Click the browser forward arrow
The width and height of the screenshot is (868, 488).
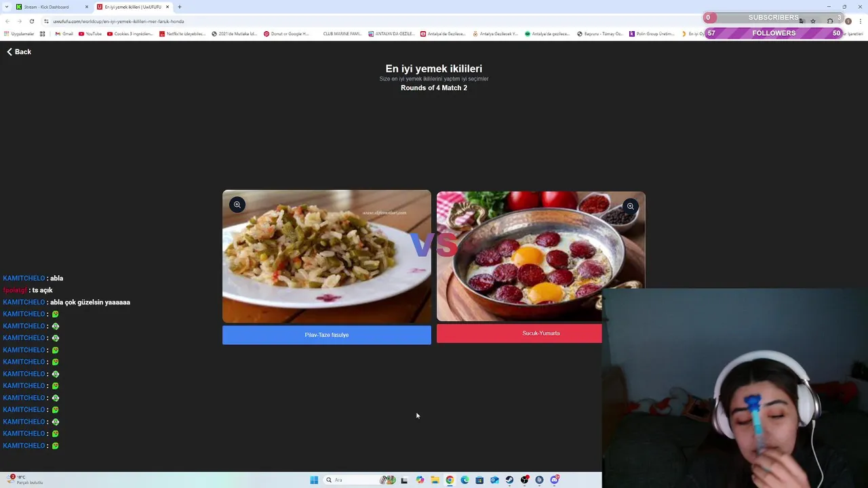tap(19, 21)
